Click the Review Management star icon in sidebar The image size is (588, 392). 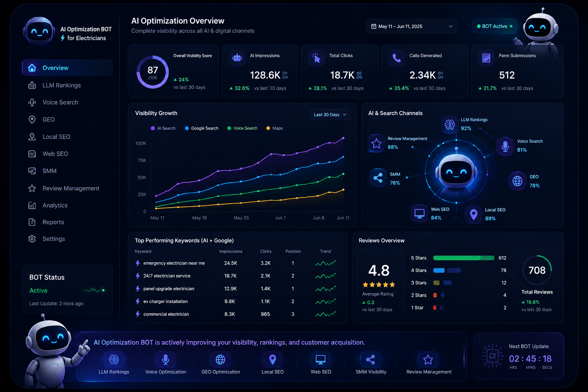coord(32,188)
